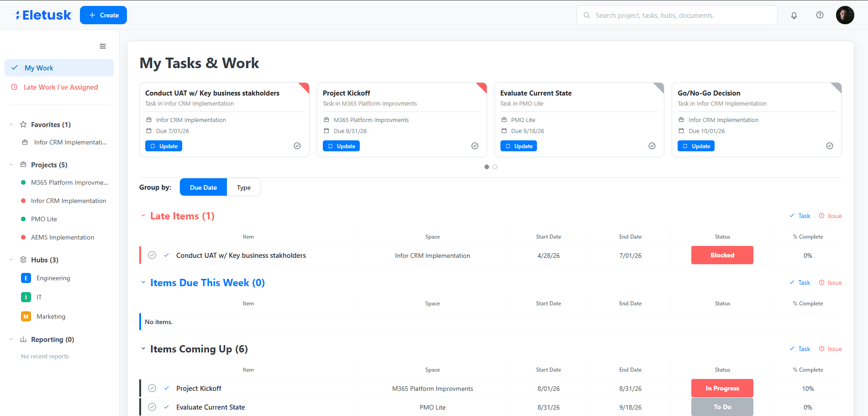Go to second page of task cards
The height and width of the screenshot is (416, 868).
[x=495, y=167]
